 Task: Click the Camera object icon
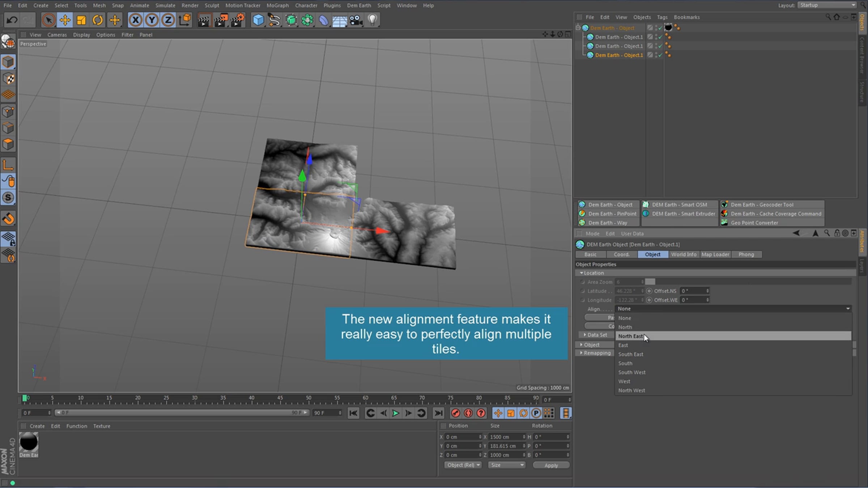click(x=356, y=20)
